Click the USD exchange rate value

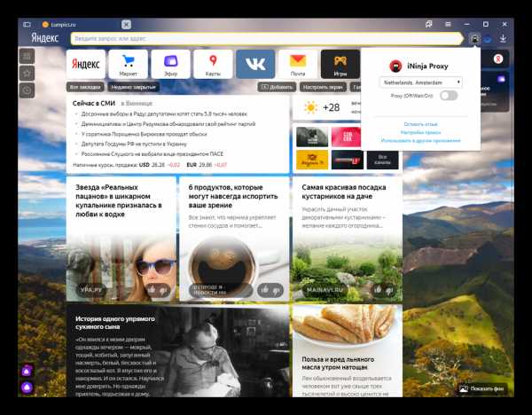[158, 165]
